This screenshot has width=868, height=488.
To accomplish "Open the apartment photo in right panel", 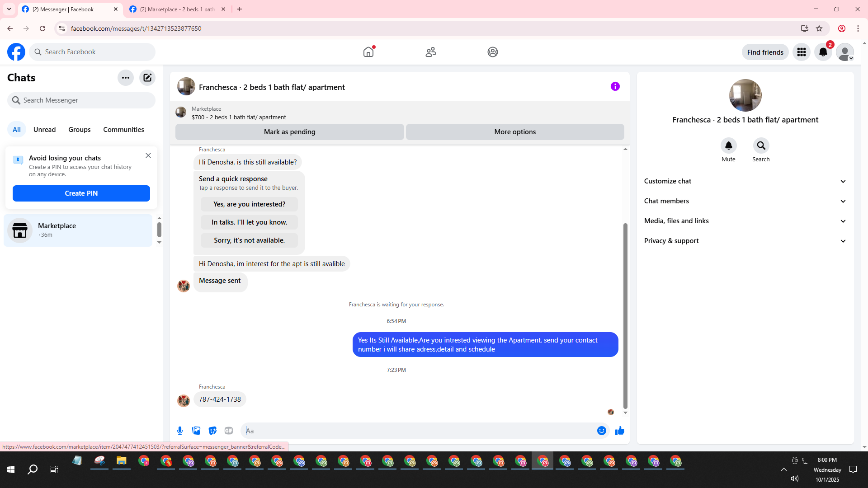I will [745, 95].
